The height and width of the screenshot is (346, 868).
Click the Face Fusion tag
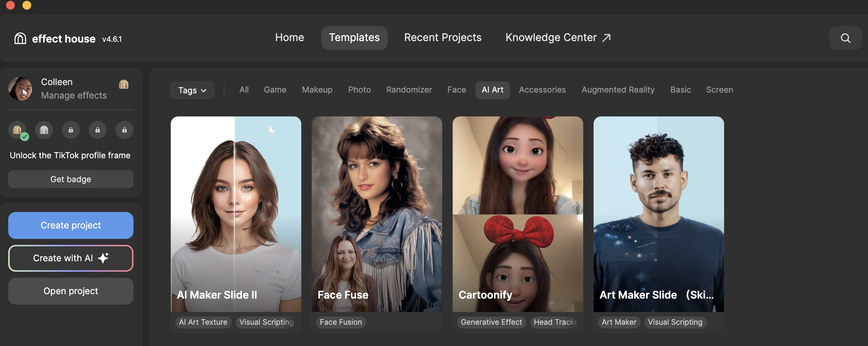[x=341, y=322]
